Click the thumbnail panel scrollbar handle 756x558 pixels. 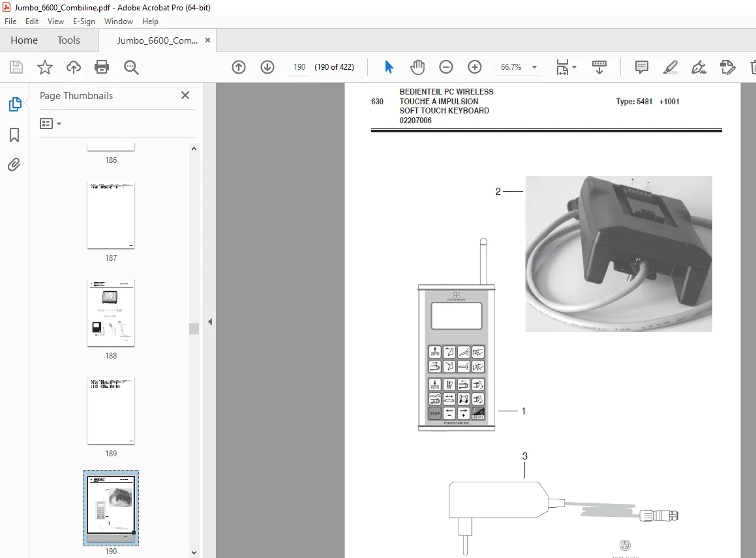coord(194,329)
